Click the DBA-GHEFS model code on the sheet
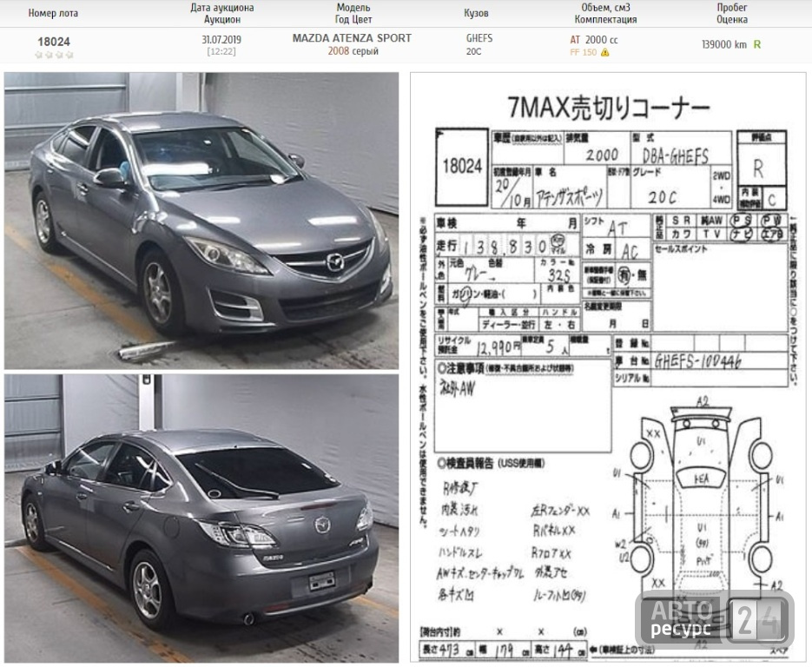 tap(676, 155)
